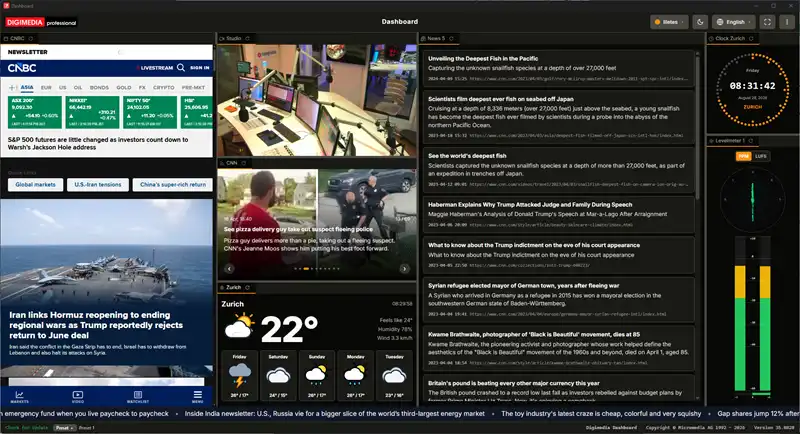
Task: Refresh the Zurich weather widget
Action: [247, 288]
